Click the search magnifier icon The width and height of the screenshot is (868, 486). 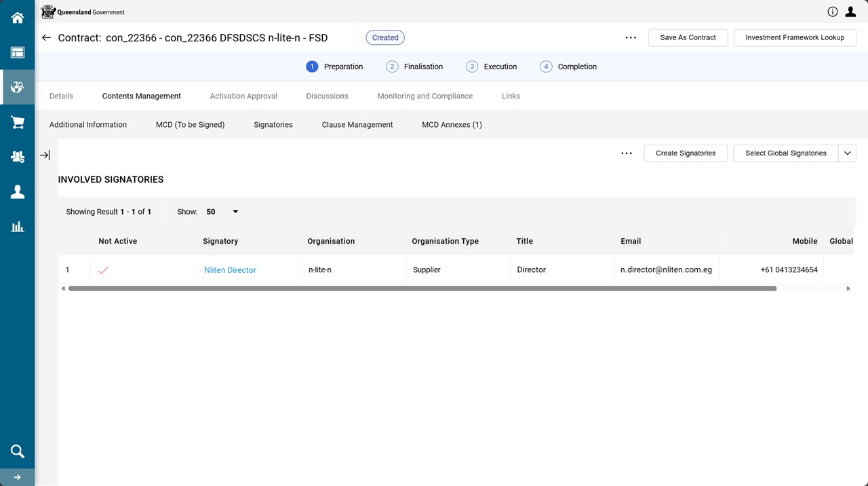pos(18,451)
